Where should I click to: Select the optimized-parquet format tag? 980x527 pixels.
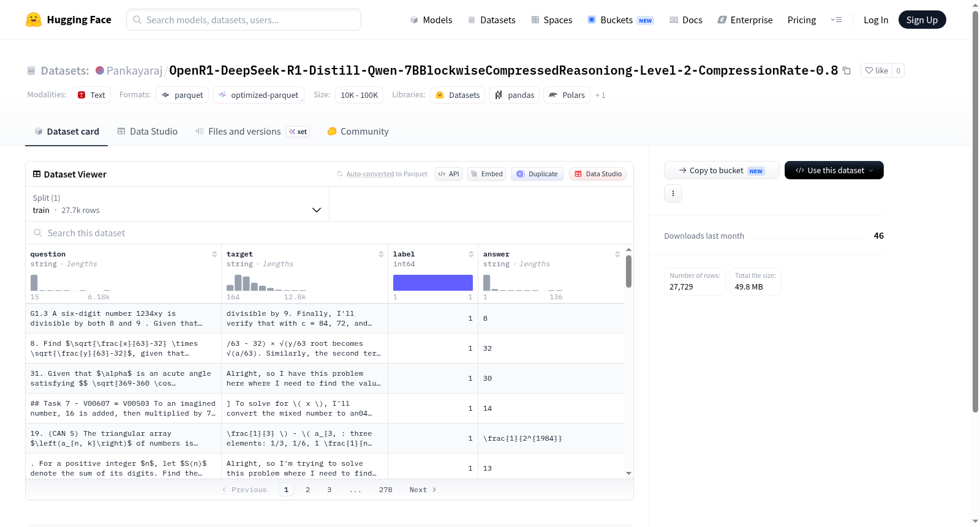pyautogui.click(x=258, y=95)
